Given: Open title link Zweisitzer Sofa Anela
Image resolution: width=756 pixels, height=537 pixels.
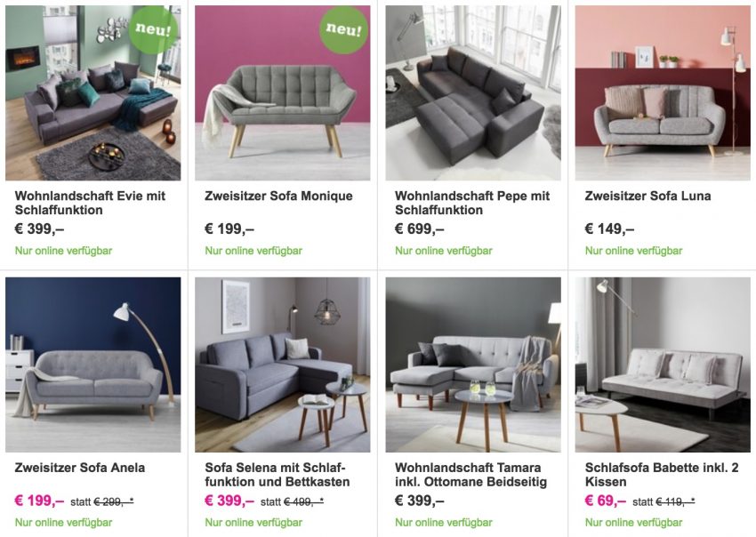Looking at the screenshot, I should pyautogui.click(x=79, y=468).
